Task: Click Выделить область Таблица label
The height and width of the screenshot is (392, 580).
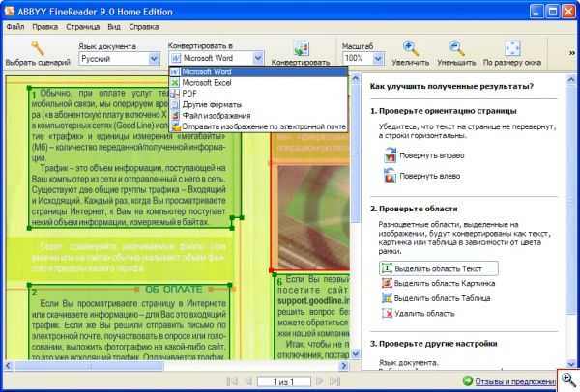Action: 443,298
